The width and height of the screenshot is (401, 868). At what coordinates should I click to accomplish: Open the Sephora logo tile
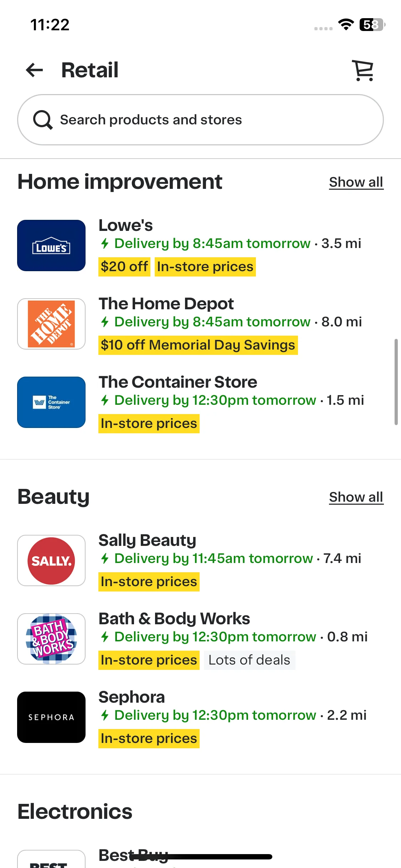click(x=51, y=717)
